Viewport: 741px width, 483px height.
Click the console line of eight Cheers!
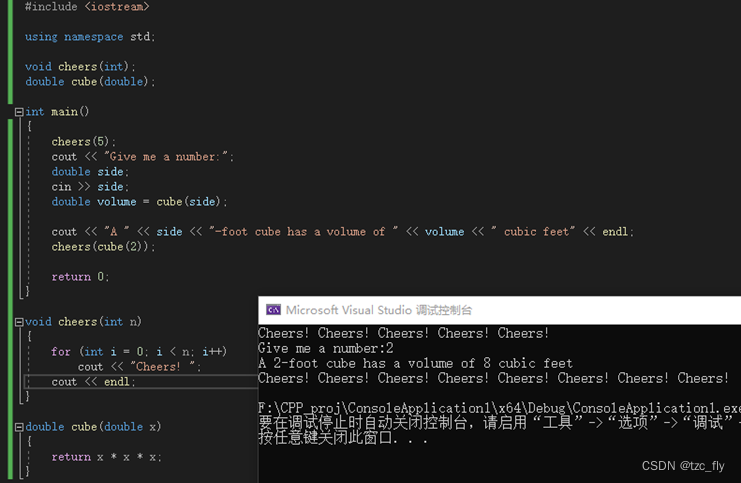[x=493, y=378]
